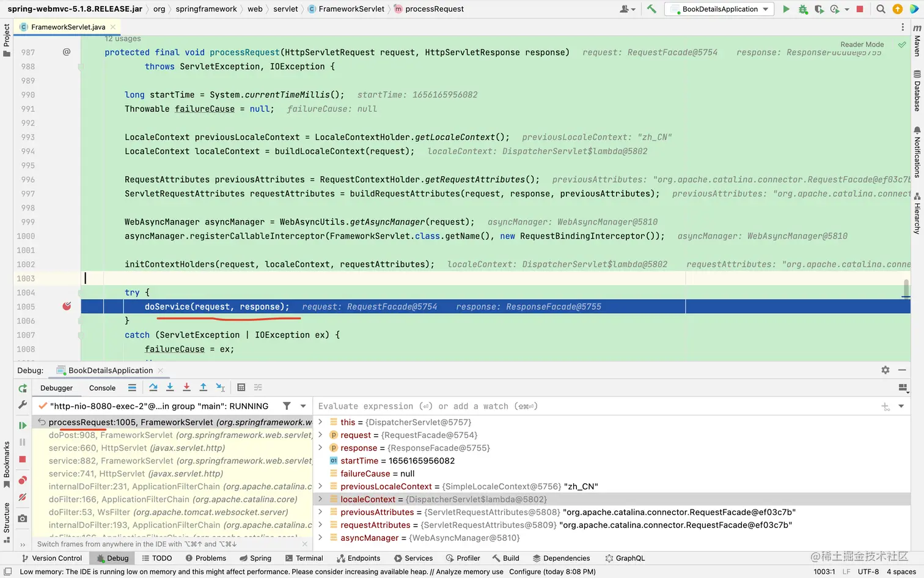
Task: Show the execution point in the debugger toolbar
Action: pyautogui.click(x=132, y=388)
